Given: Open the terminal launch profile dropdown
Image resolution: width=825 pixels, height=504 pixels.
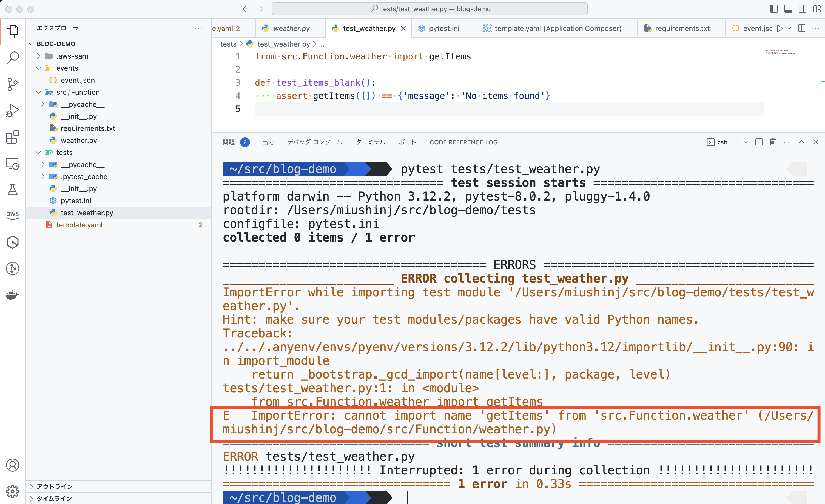Looking at the screenshot, I should (746, 142).
